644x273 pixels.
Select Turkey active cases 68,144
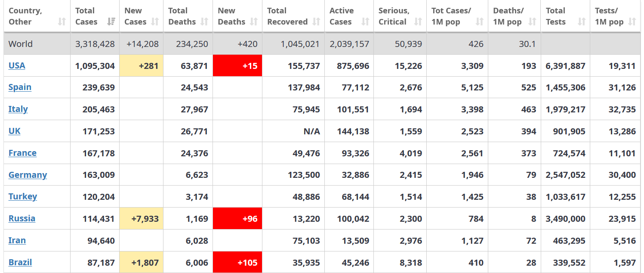point(355,197)
